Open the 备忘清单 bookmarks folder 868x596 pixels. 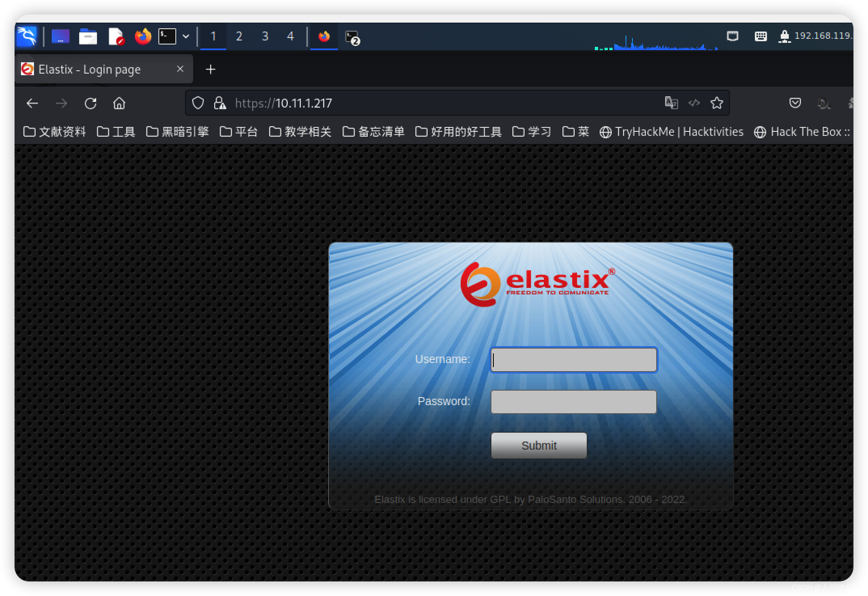374,132
